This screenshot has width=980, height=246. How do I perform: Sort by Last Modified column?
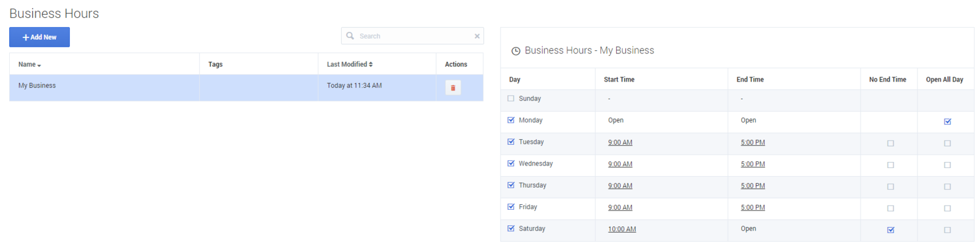[349, 64]
